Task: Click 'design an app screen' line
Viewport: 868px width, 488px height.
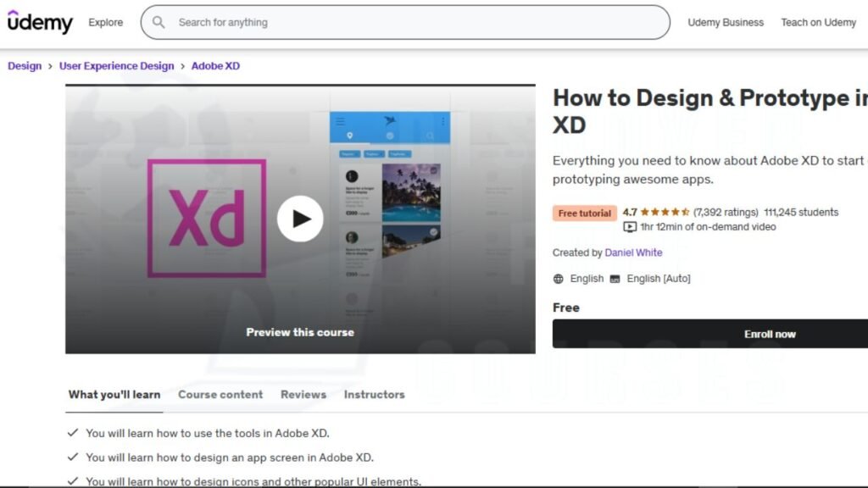Action: click(x=230, y=457)
